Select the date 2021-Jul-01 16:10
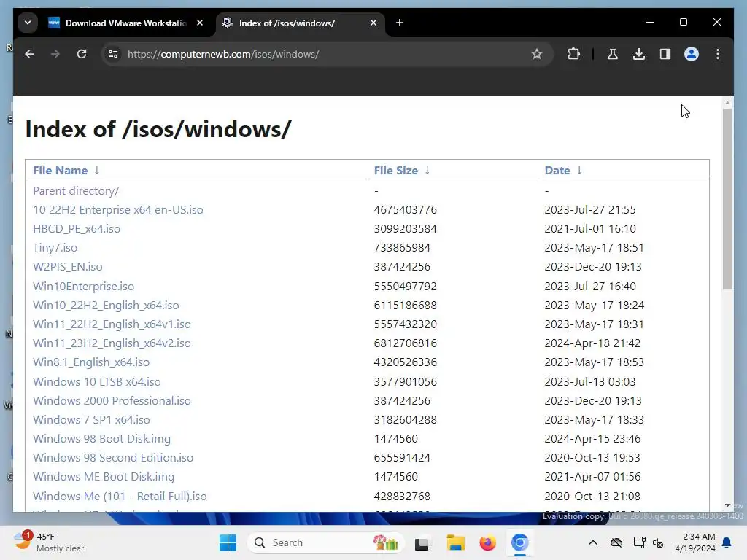The width and height of the screenshot is (747, 560). (590, 229)
